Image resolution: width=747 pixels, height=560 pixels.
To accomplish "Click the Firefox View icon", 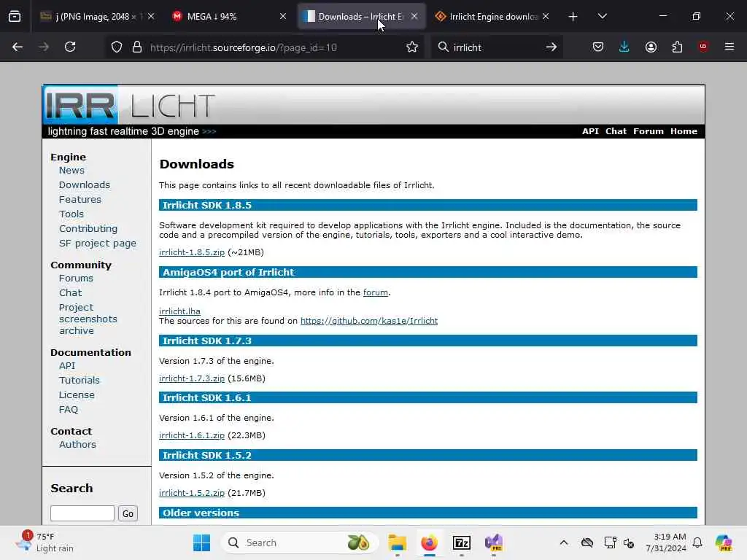I will (x=15, y=17).
